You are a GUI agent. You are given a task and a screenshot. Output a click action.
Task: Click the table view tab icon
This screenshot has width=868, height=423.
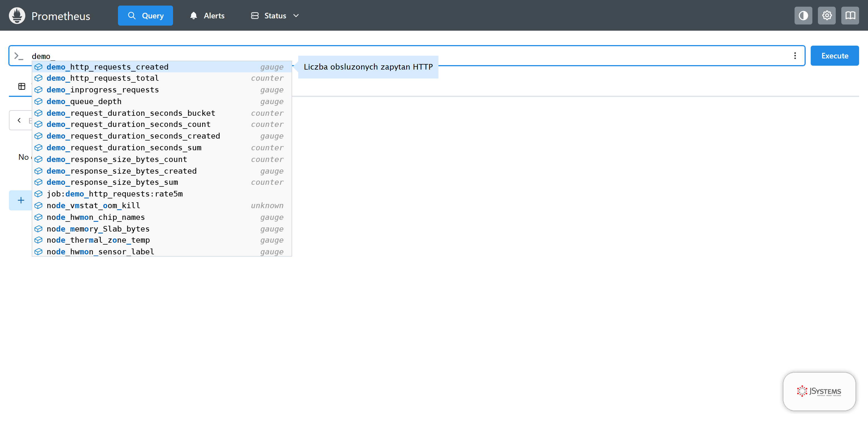point(22,87)
